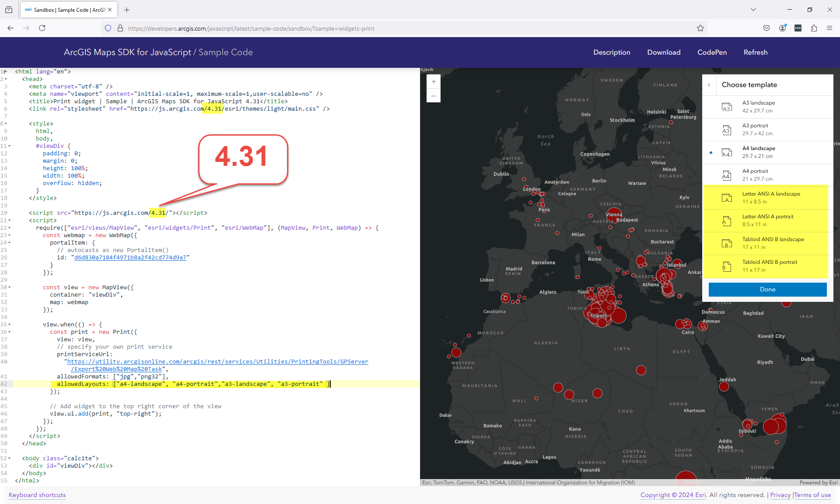Click the Sample Code header link
840x504 pixels.
226,52
